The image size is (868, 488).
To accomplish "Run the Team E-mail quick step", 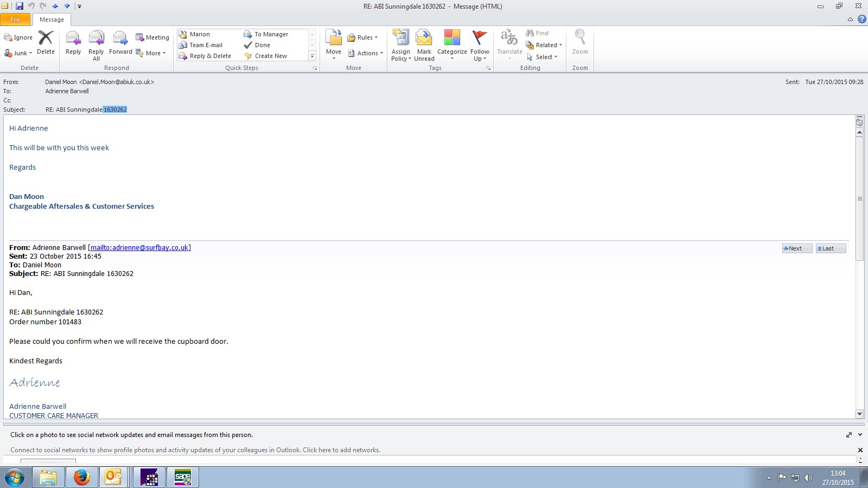I will (201, 45).
